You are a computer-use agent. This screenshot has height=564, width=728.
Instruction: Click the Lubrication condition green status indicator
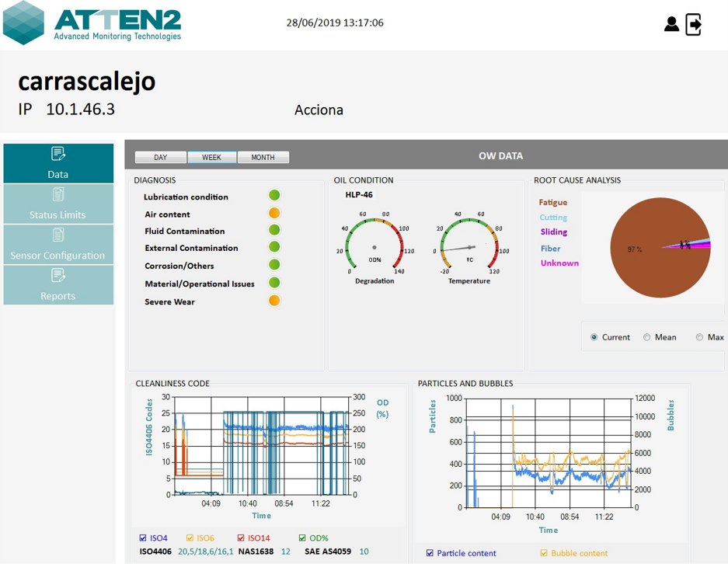[x=274, y=196]
